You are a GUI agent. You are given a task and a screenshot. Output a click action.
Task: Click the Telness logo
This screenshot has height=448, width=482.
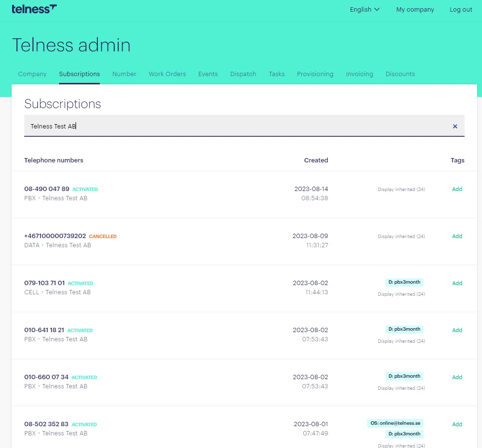coord(34,9)
